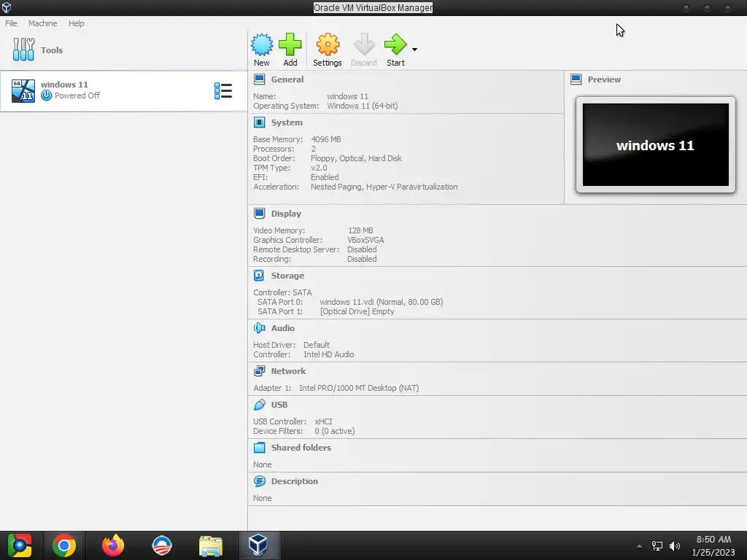Image resolution: width=747 pixels, height=560 pixels.
Task: Click the VBoxSVGA graphics controller value
Action: [x=365, y=240]
